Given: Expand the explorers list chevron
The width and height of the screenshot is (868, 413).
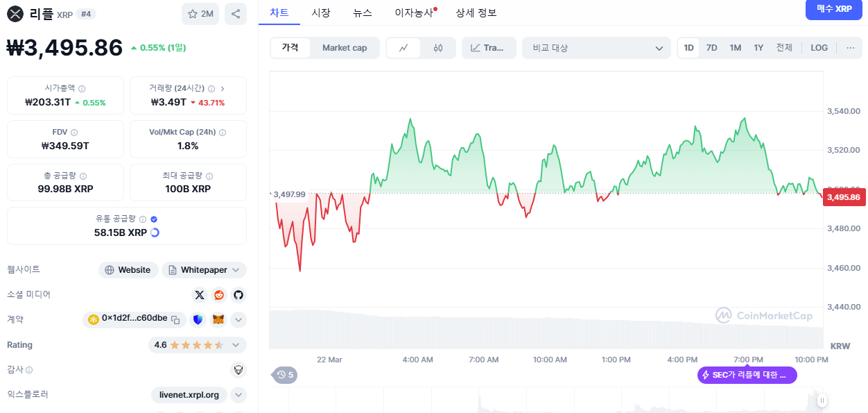Looking at the screenshot, I should coord(238,395).
